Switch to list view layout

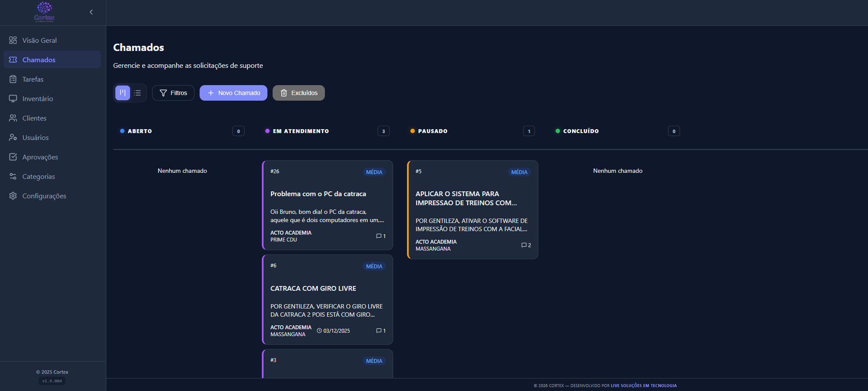click(x=137, y=93)
